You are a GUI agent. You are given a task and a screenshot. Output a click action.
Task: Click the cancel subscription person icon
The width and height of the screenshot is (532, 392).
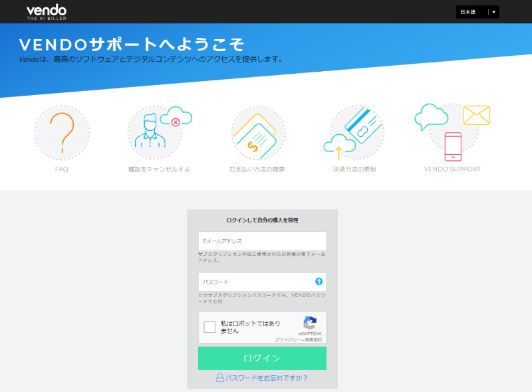click(150, 130)
